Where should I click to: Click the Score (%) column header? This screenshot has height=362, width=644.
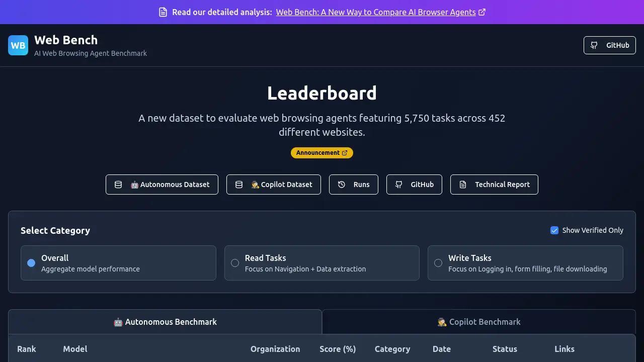(x=338, y=349)
